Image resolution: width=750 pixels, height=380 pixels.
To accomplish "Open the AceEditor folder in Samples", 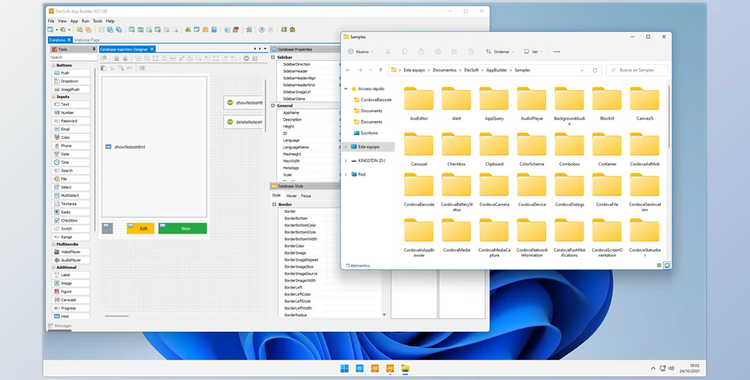I will (419, 103).
